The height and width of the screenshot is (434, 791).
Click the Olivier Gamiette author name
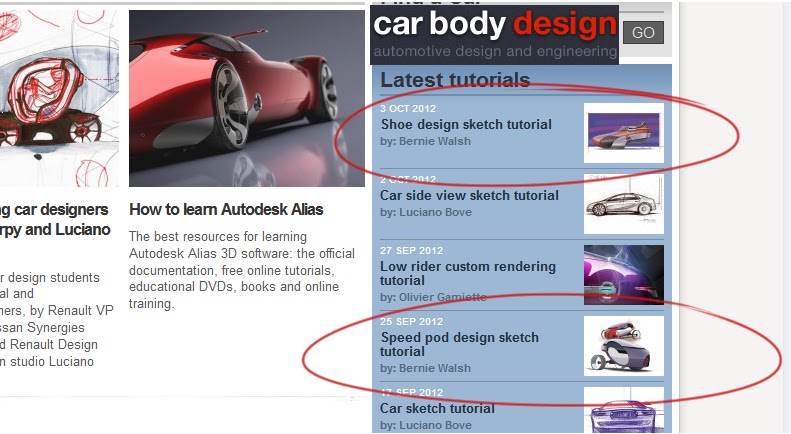point(442,297)
